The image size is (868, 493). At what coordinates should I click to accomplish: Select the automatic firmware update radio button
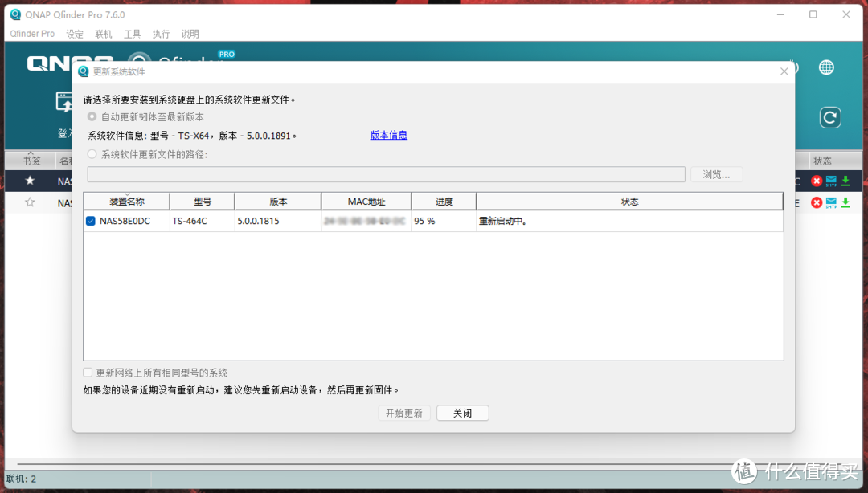[x=91, y=116]
